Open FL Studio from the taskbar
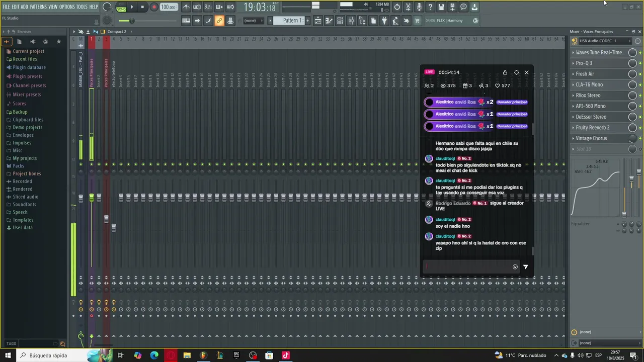The height and width of the screenshot is (362, 644). [x=203, y=355]
